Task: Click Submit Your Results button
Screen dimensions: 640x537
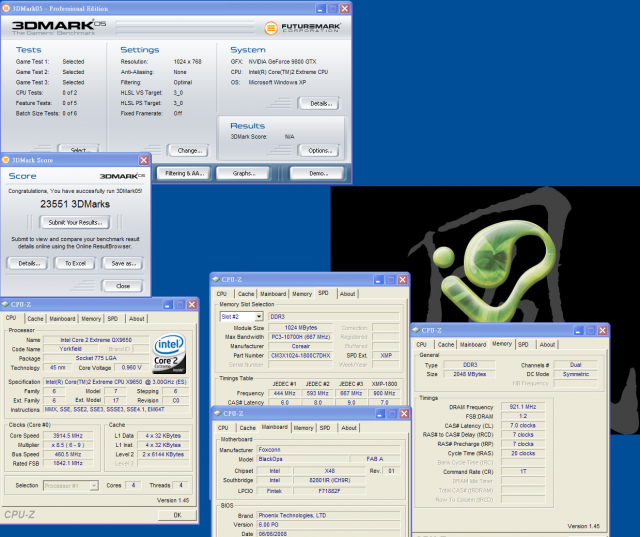Action: [75, 222]
